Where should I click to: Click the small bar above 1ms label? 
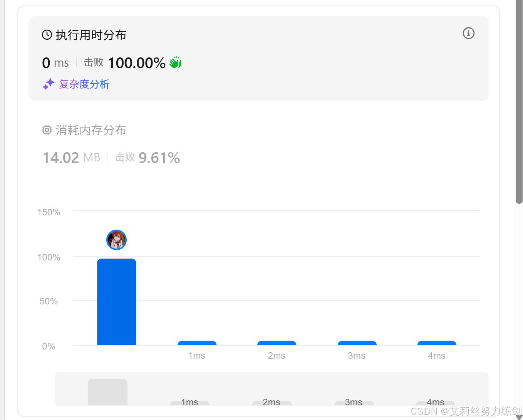[197, 343]
